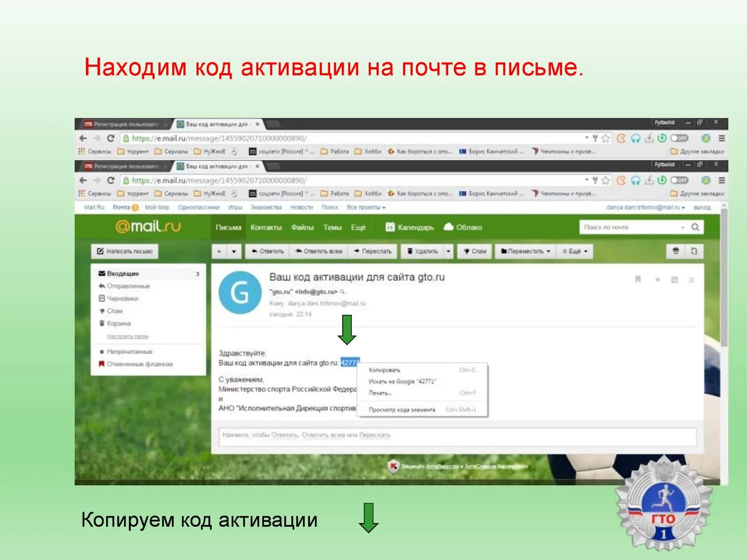Viewport: 747px width, 560px height.
Task: Click the Антивирусом Kaspersky link
Action: 442,466
